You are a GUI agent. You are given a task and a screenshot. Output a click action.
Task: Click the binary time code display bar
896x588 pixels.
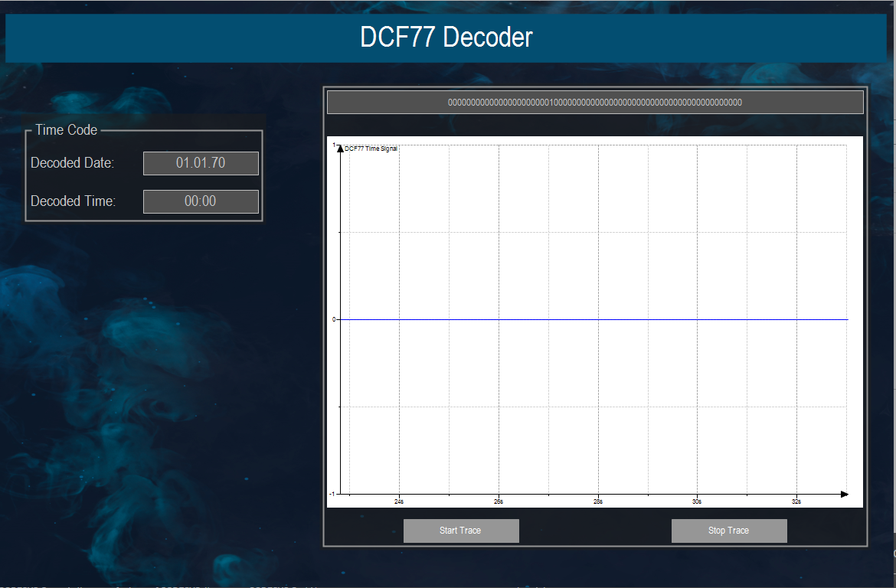(595, 101)
